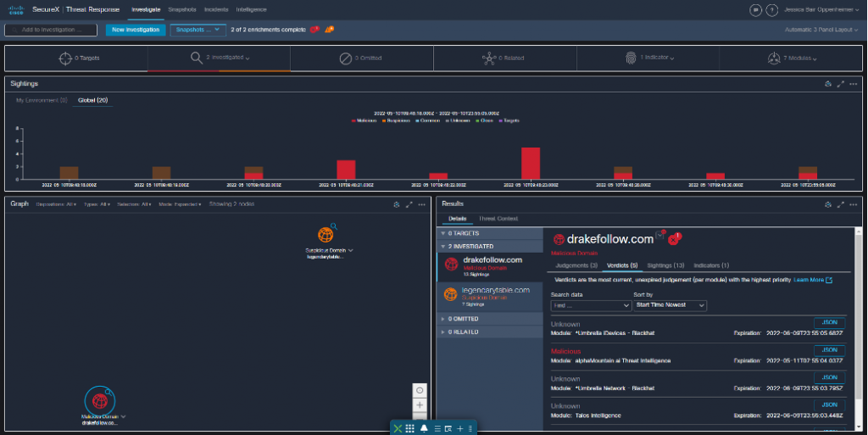Click the help question mark icon
The height and width of the screenshot is (435, 868).
771,9
